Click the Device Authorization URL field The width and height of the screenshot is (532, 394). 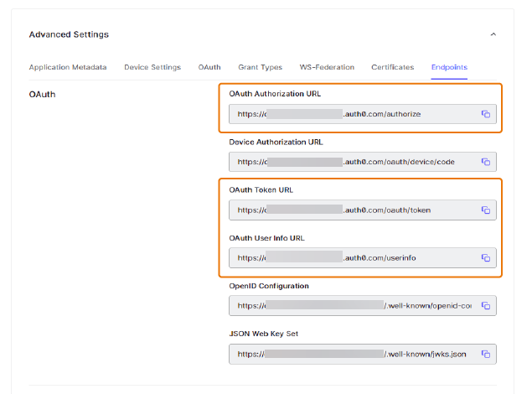point(363,162)
